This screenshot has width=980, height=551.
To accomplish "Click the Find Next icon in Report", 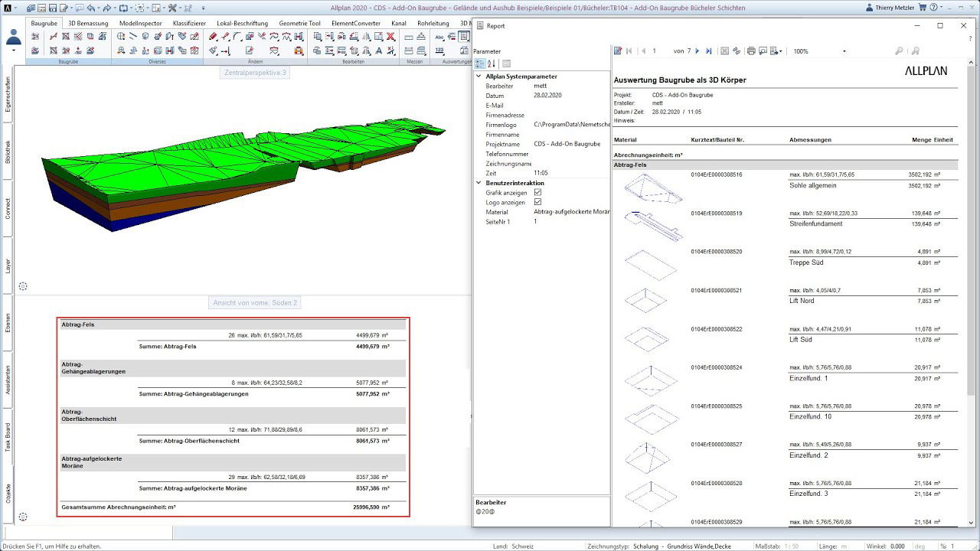I will click(x=915, y=51).
